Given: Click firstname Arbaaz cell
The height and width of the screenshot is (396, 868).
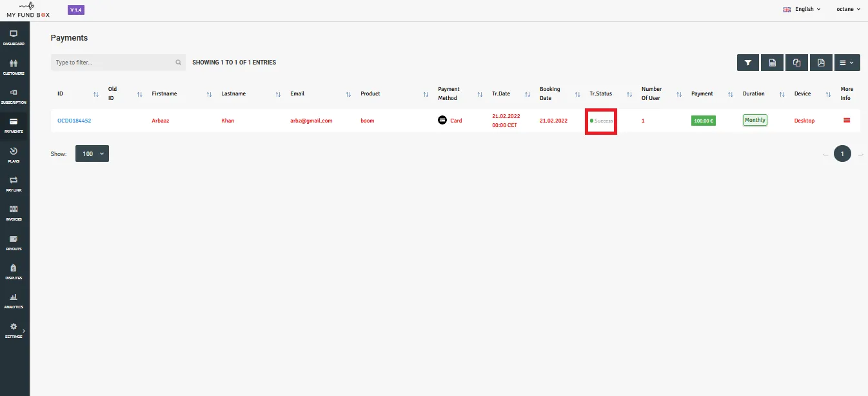Looking at the screenshot, I should click(161, 121).
